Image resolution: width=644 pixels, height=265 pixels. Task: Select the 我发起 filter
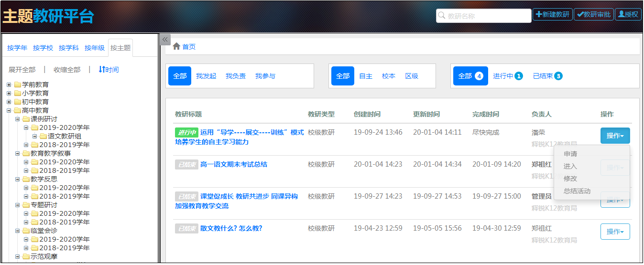[206, 76]
